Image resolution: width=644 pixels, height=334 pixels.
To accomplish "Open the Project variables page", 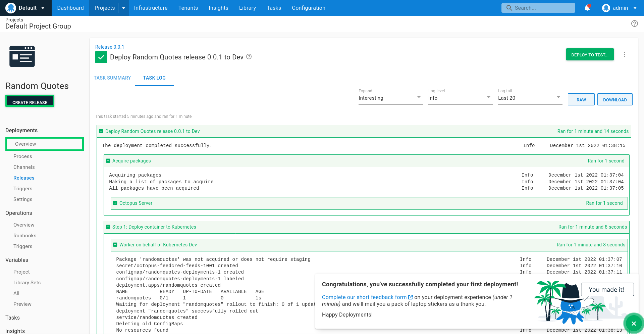I will pos(21,272).
